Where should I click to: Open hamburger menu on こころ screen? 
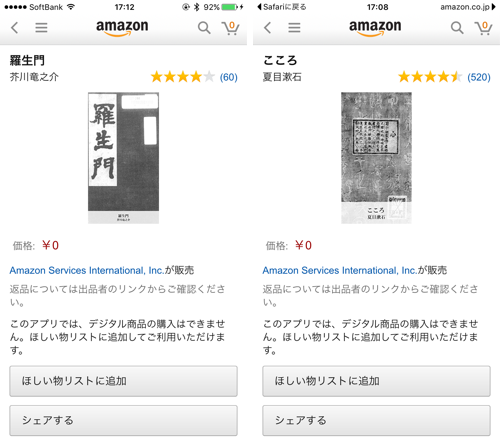[x=294, y=28]
